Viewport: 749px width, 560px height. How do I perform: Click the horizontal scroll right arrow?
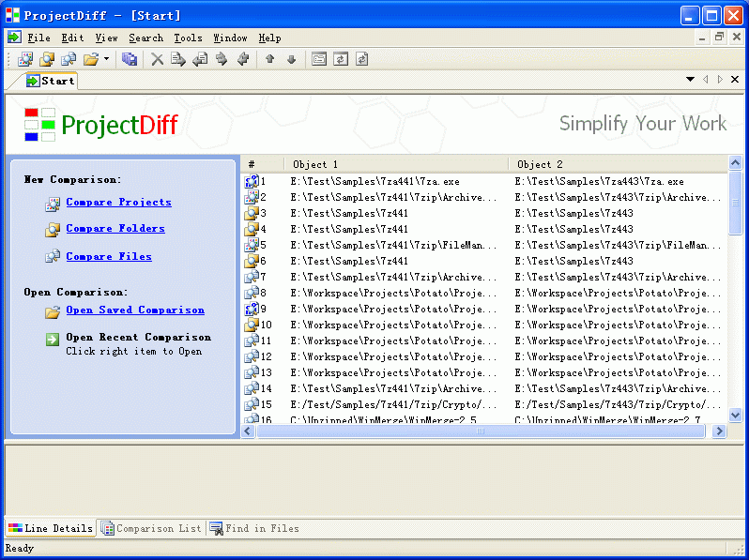(719, 431)
